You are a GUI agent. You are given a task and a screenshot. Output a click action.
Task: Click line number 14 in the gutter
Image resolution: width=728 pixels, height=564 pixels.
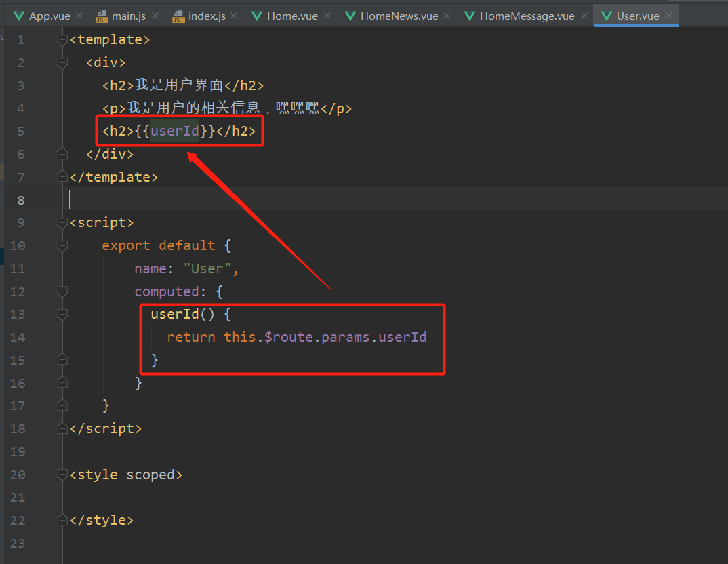(x=18, y=338)
